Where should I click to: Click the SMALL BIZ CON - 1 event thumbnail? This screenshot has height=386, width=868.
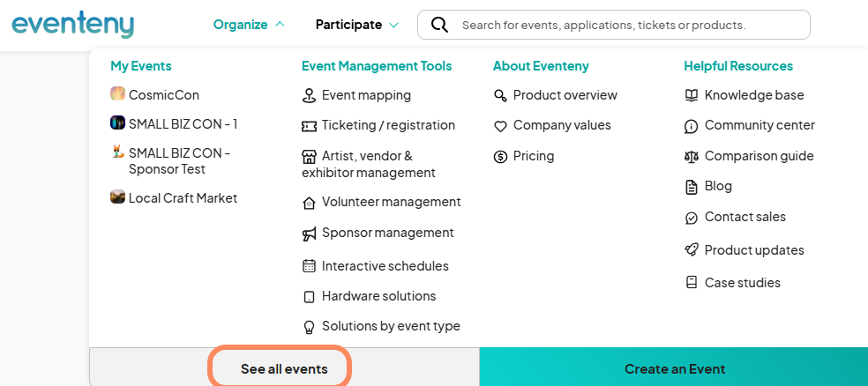tap(117, 122)
